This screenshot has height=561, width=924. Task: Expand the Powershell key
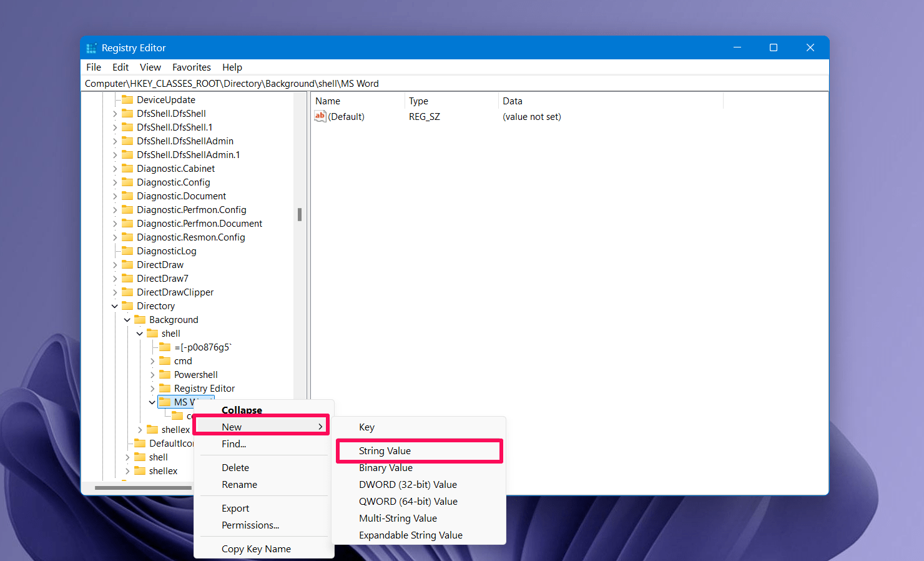pos(152,375)
